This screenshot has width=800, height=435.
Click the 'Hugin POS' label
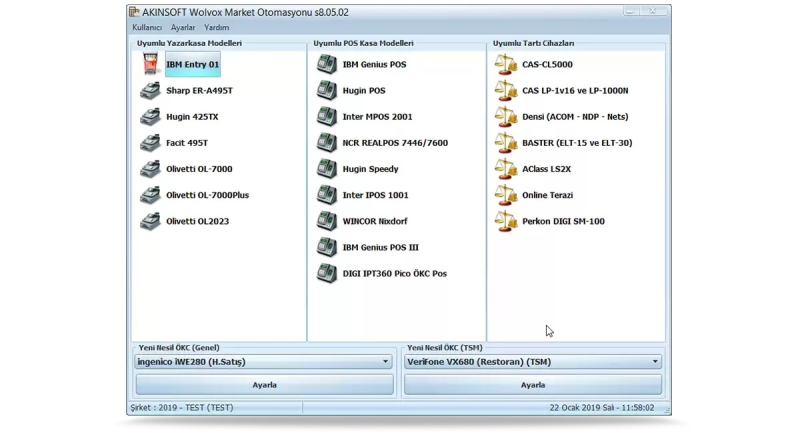[364, 91]
